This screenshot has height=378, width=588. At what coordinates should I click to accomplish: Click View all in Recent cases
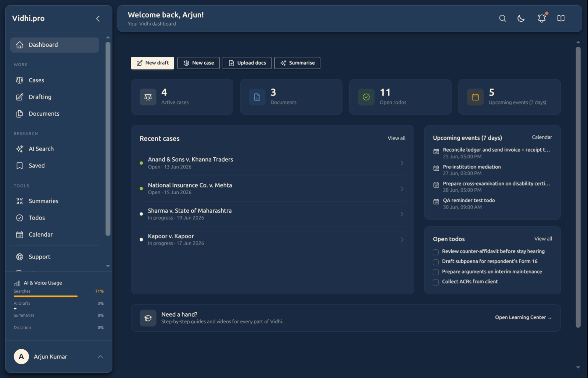397,138
